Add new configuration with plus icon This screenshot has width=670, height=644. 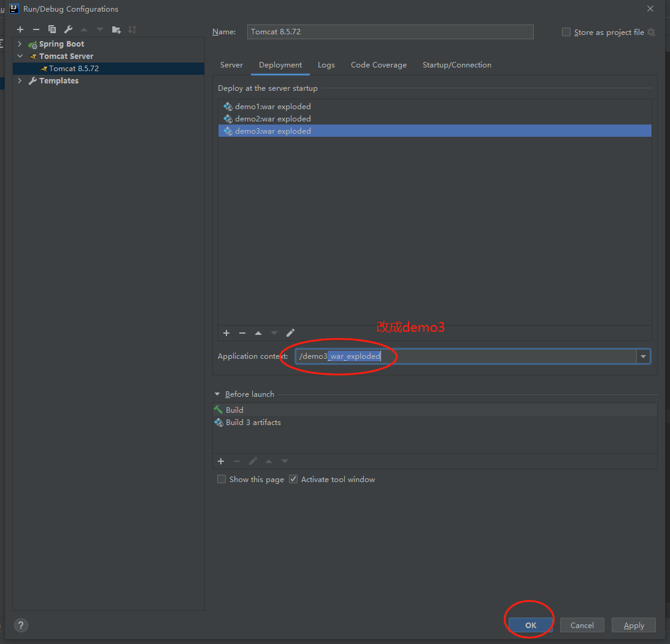20,29
